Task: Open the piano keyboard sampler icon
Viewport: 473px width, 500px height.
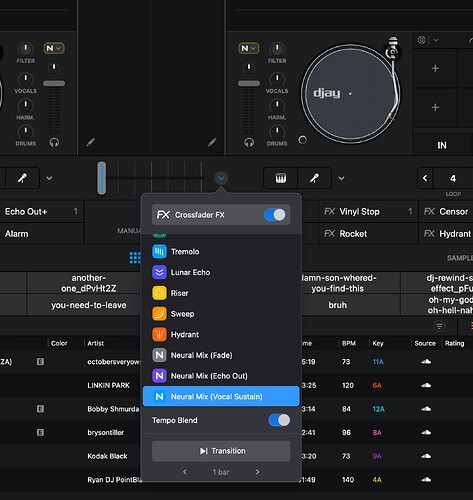Action: 281,178
